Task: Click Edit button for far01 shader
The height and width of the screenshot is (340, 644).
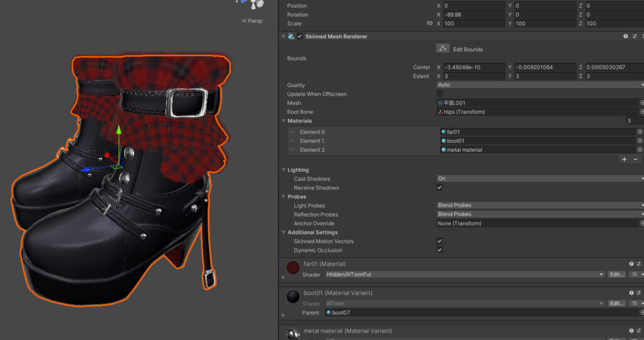Action: pyautogui.click(x=616, y=275)
